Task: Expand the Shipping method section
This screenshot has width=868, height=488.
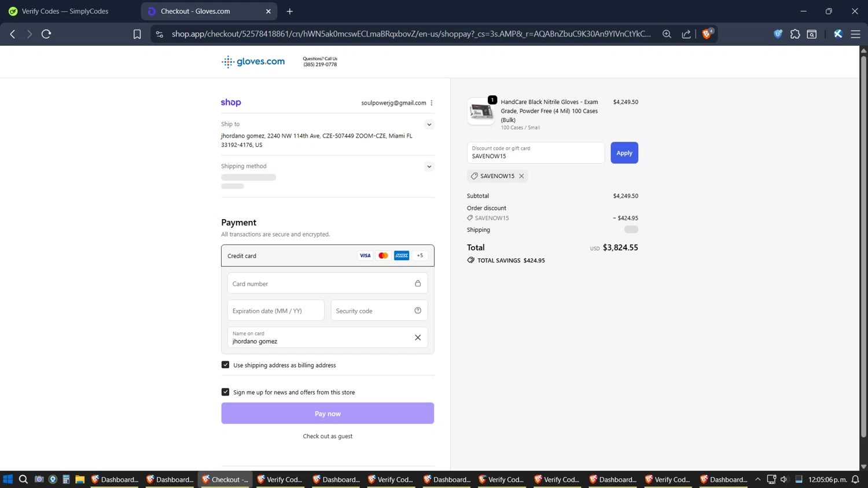Action: 429,167
